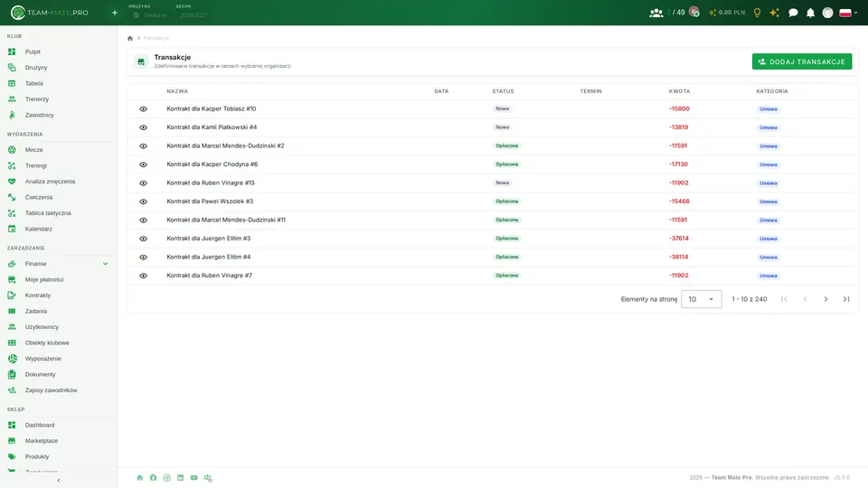The width and height of the screenshot is (868, 488).
Task: View Kontrakt dla Marcel Mendes-Dudzinski #2 eye
Action: point(144,146)
